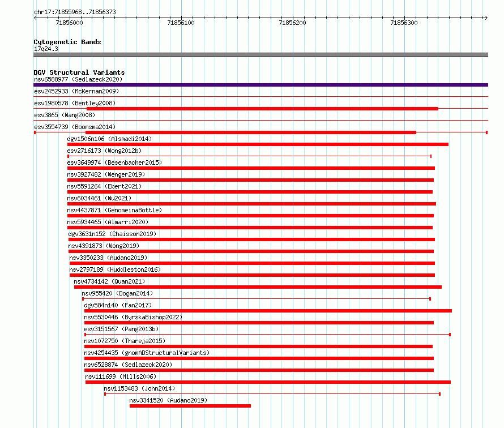Click the nsv3341520 (Audano2019) label
This screenshot has width=504, height=428.
point(168,400)
